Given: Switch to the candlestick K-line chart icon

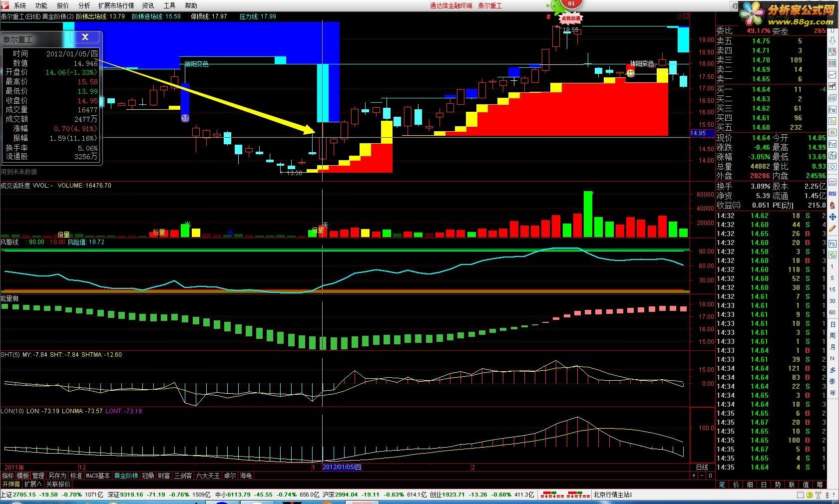Looking at the screenshot, I should pos(833,86).
